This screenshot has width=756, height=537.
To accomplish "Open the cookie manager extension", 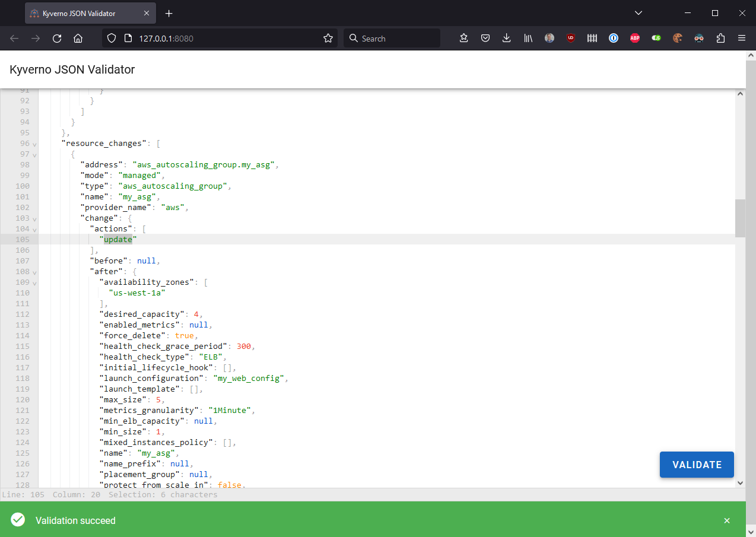I will tap(678, 38).
